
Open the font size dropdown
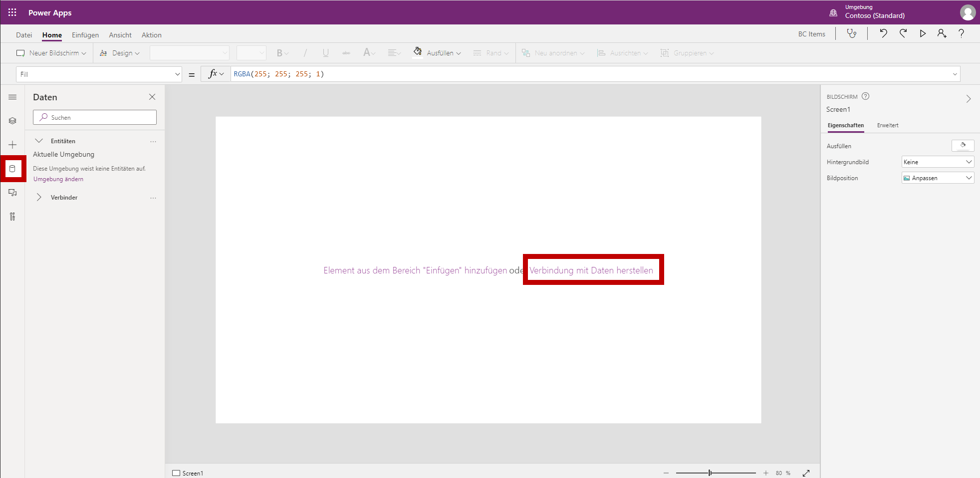251,53
